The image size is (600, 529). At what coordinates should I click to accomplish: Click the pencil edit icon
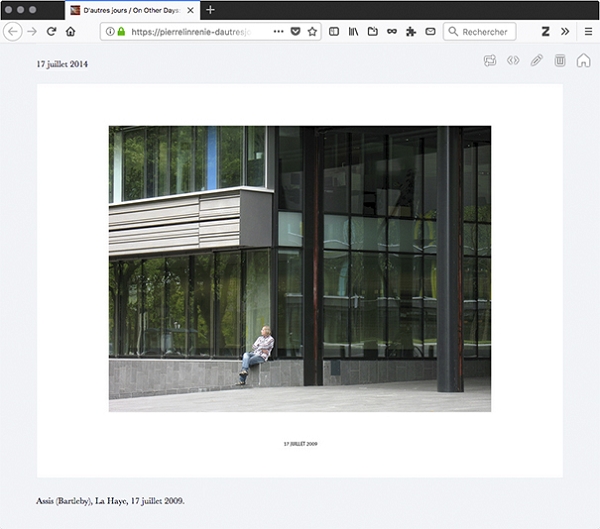point(536,61)
